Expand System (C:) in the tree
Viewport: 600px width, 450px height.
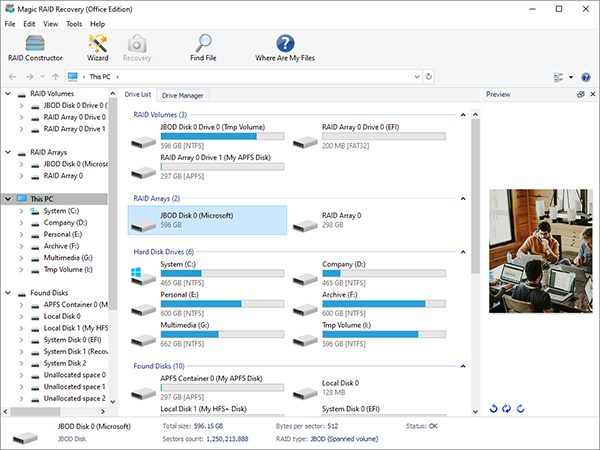21,211
